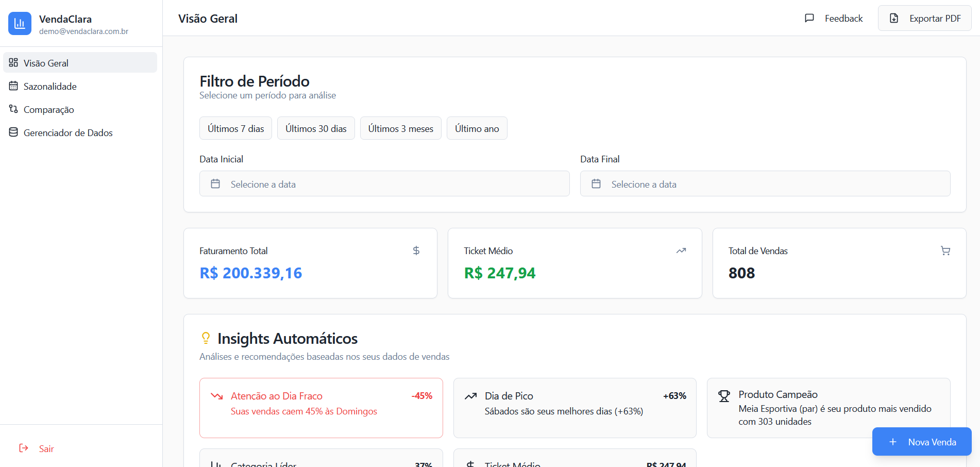The width and height of the screenshot is (980, 467).
Task: Filter by Últimos 7 dias
Action: (236, 128)
